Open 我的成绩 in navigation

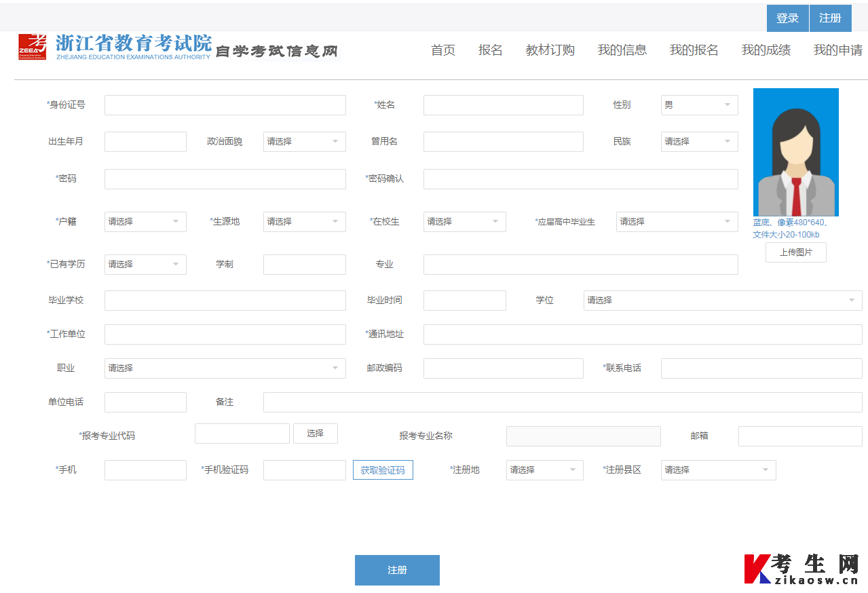766,50
